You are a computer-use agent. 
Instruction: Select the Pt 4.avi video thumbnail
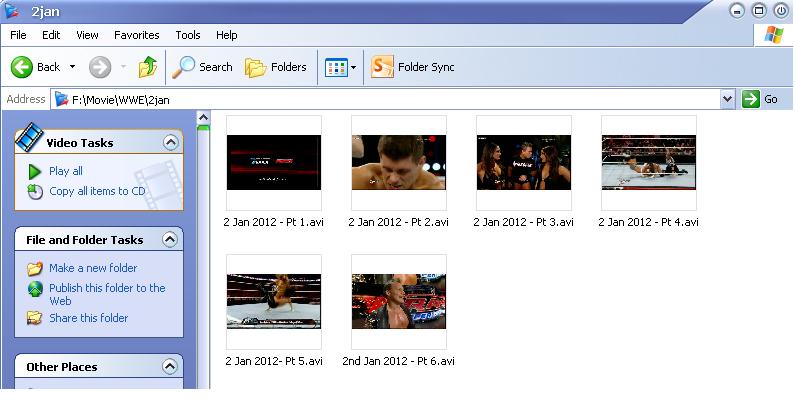tap(649, 163)
